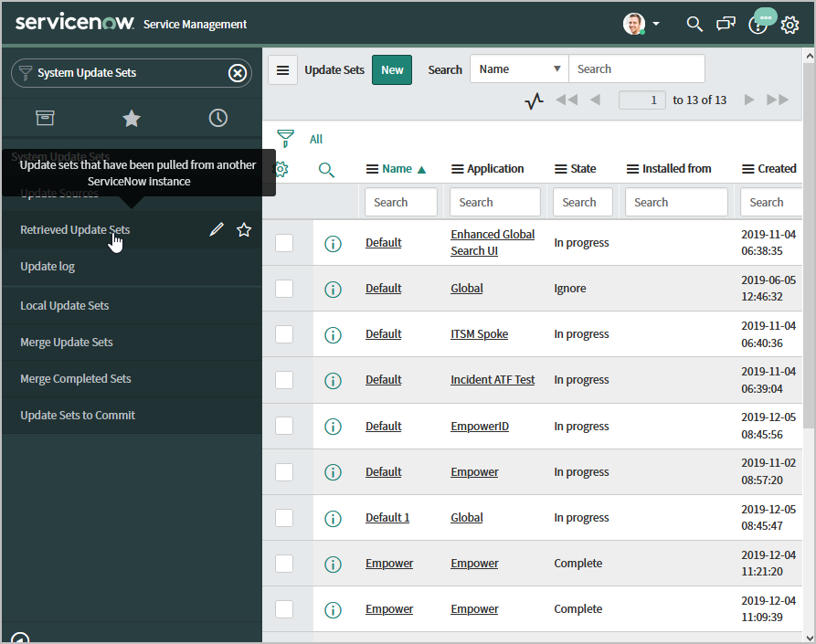
Task: Tick the Default 1 row checkbox
Action: [x=284, y=518]
